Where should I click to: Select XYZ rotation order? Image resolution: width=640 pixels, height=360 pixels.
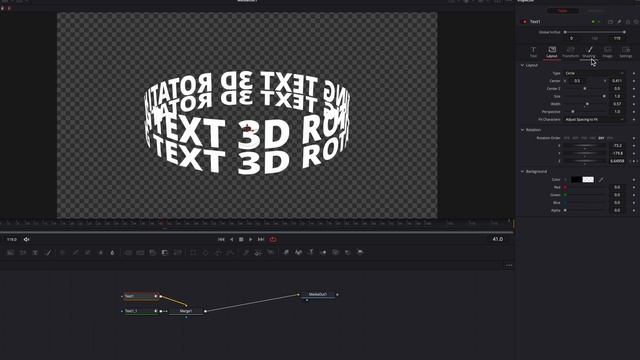[x=567, y=138]
